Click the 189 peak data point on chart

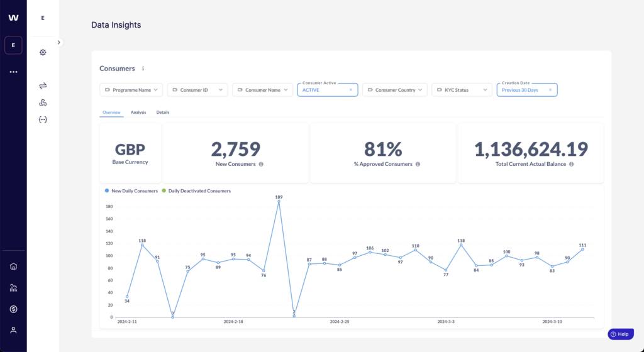(x=279, y=202)
